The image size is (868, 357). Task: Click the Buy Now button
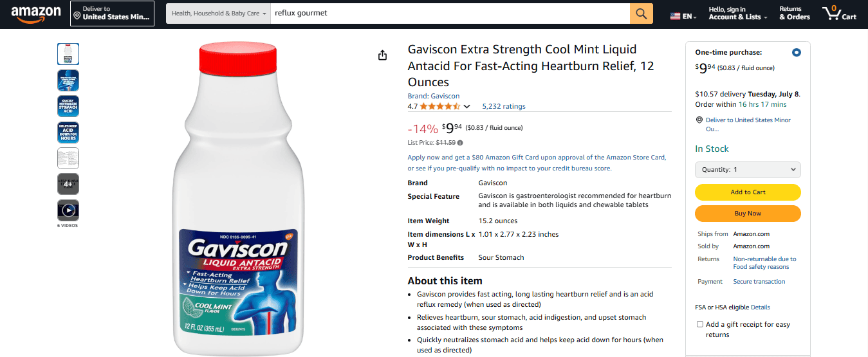(748, 214)
